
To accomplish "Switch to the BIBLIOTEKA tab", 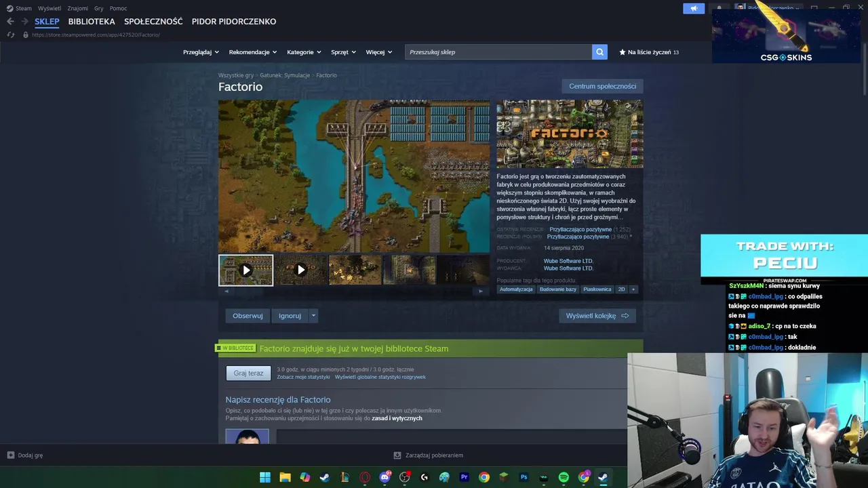I will (x=92, y=22).
